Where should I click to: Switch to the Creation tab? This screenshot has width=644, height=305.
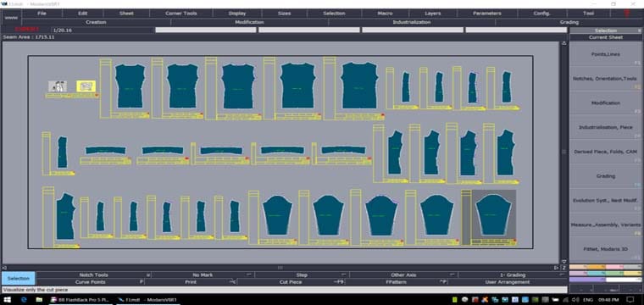(x=96, y=22)
